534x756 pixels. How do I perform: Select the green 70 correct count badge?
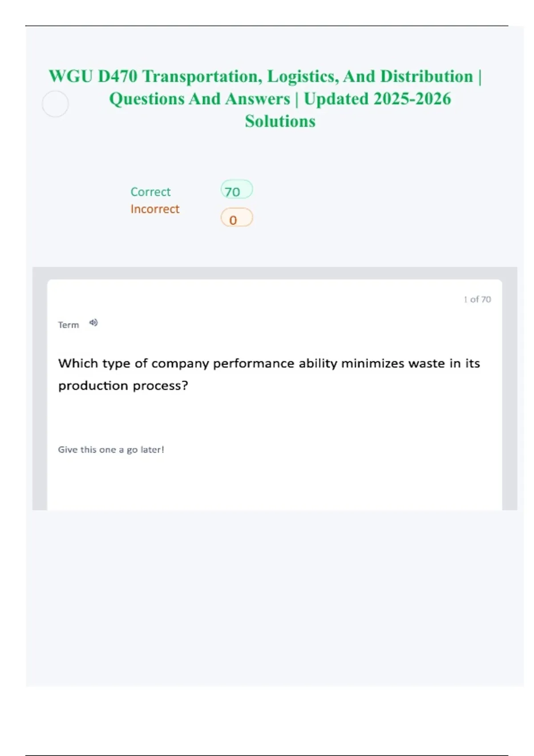(x=237, y=190)
